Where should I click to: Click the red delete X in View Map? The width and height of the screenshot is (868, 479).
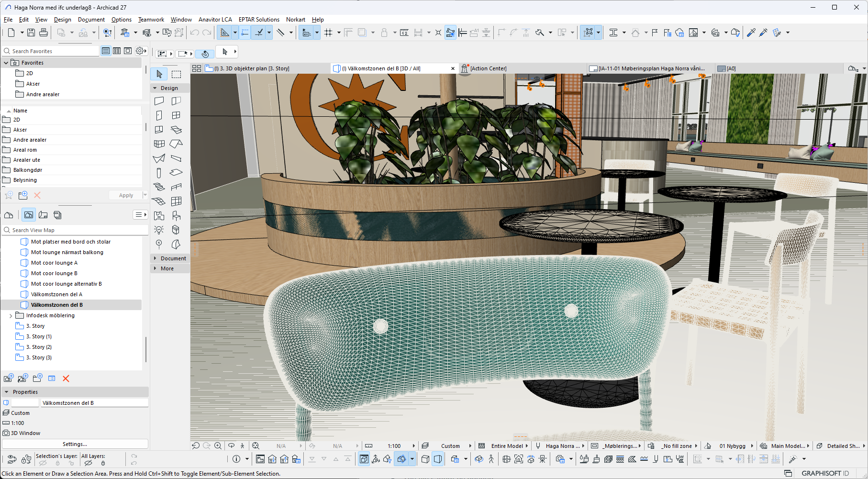pyautogui.click(x=66, y=379)
